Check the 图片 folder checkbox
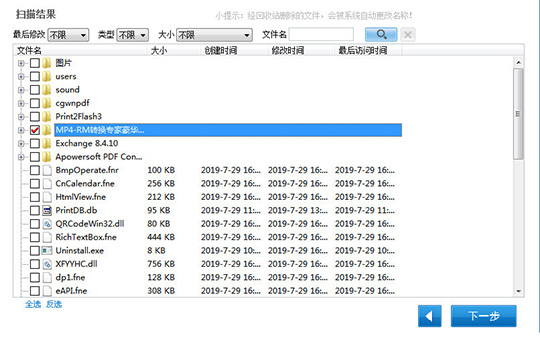The image size is (540, 360). pyautogui.click(x=35, y=63)
